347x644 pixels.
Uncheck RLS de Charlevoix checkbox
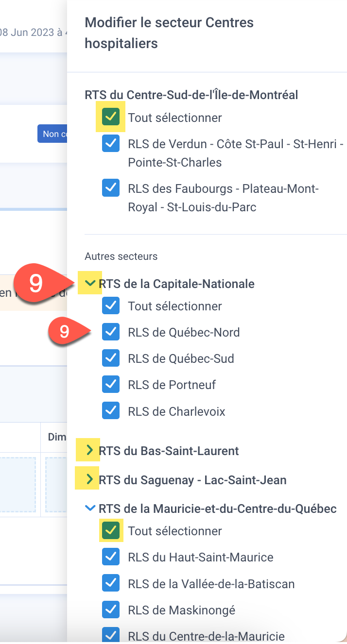pyautogui.click(x=111, y=411)
